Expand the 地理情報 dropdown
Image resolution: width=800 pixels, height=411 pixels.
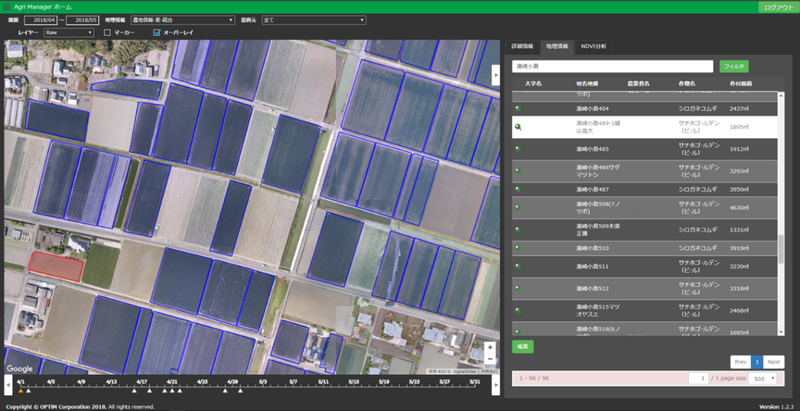coord(182,19)
